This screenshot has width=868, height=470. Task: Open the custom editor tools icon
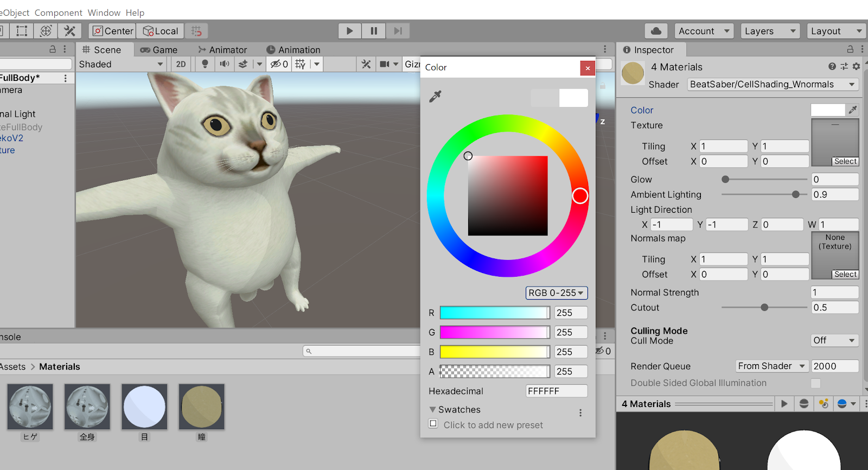pyautogui.click(x=69, y=31)
